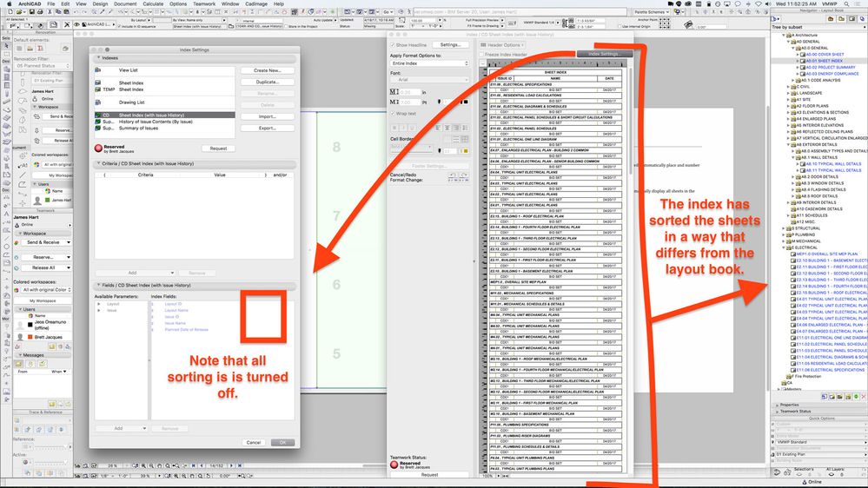Collapse the Indexes section
This screenshot has width=868, height=488.
point(98,57)
